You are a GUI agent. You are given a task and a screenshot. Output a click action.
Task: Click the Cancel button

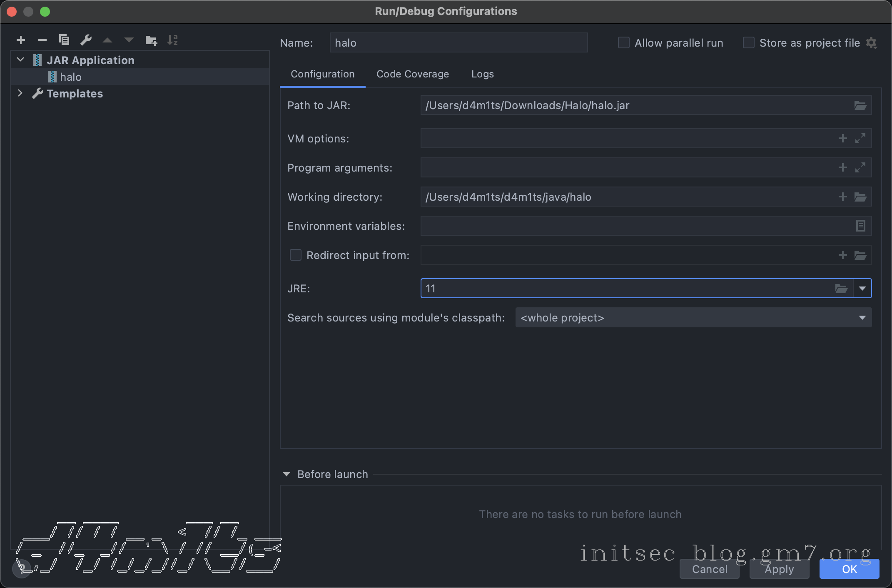coord(709,569)
